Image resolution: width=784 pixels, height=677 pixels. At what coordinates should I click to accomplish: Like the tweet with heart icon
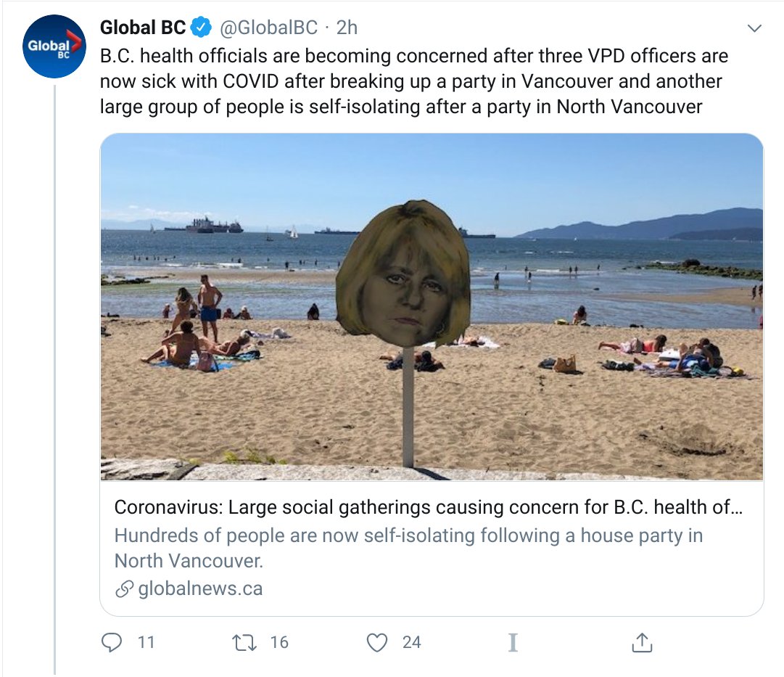pos(377,642)
